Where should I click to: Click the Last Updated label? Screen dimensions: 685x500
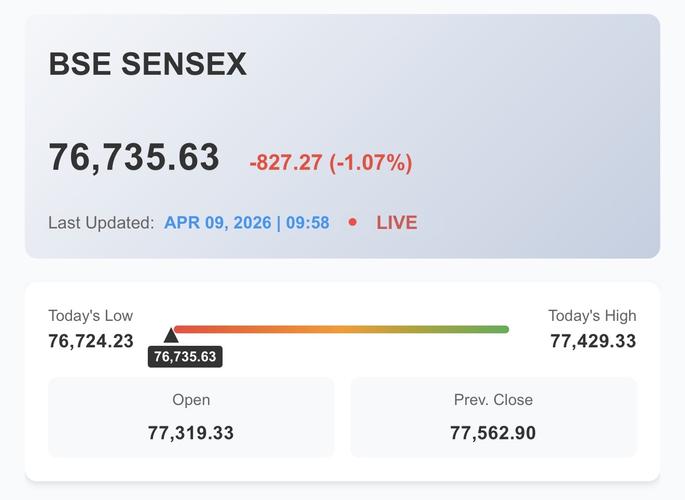101,223
